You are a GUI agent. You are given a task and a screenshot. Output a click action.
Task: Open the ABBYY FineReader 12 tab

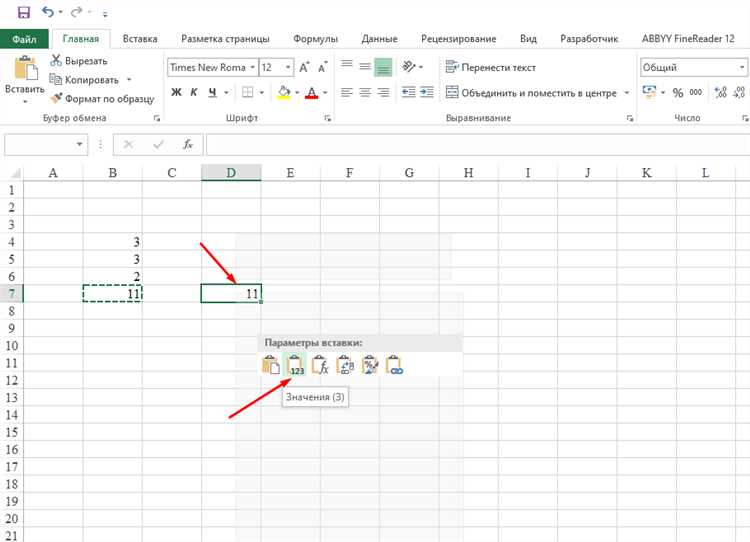click(687, 39)
